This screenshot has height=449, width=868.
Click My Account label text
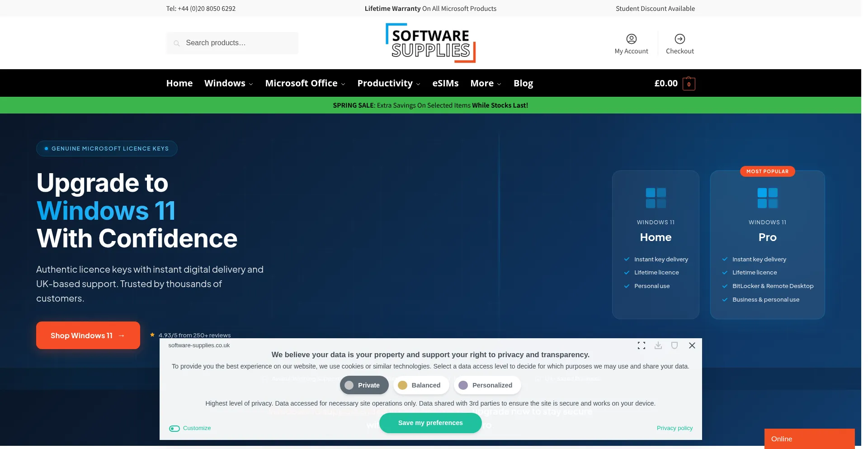631,52
